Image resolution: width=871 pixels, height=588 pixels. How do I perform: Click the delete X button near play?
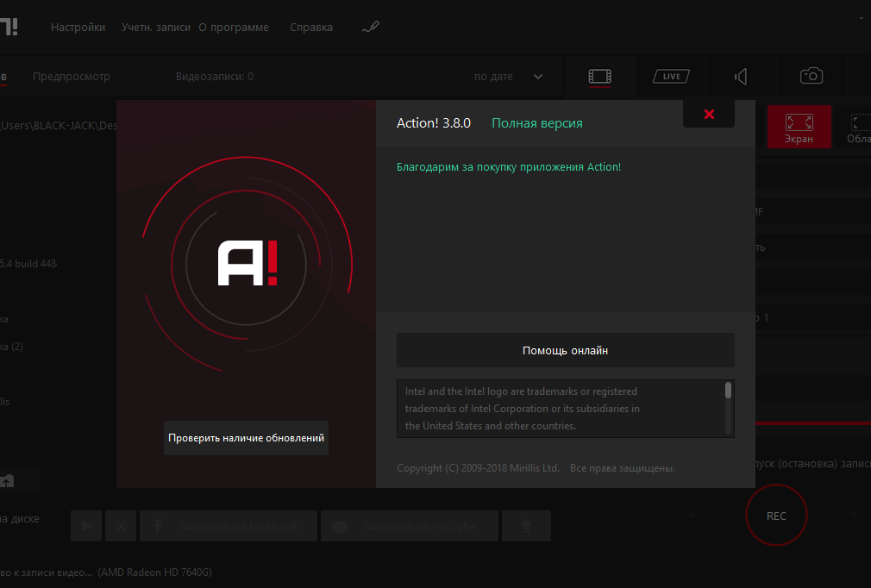pyautogui.click(x=121, y=526)
